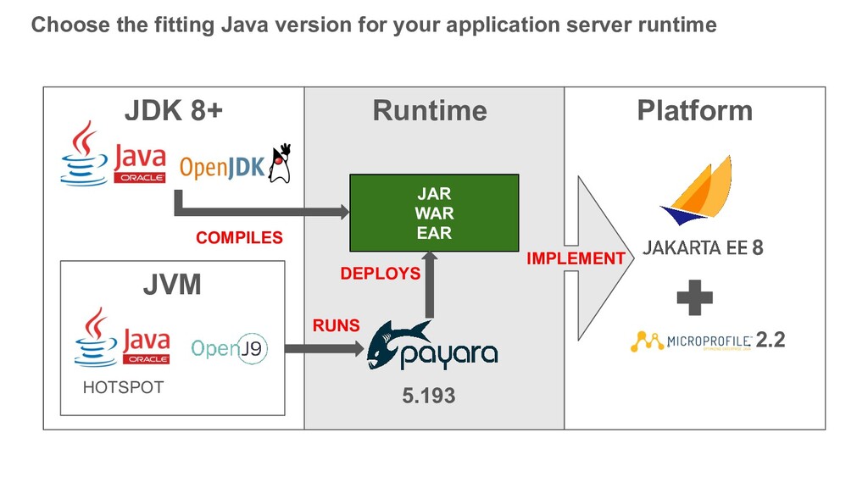Screen dimensions: 868x488
Task: Click the '2.2' MicroProfile version
Action: click(770, 340)
